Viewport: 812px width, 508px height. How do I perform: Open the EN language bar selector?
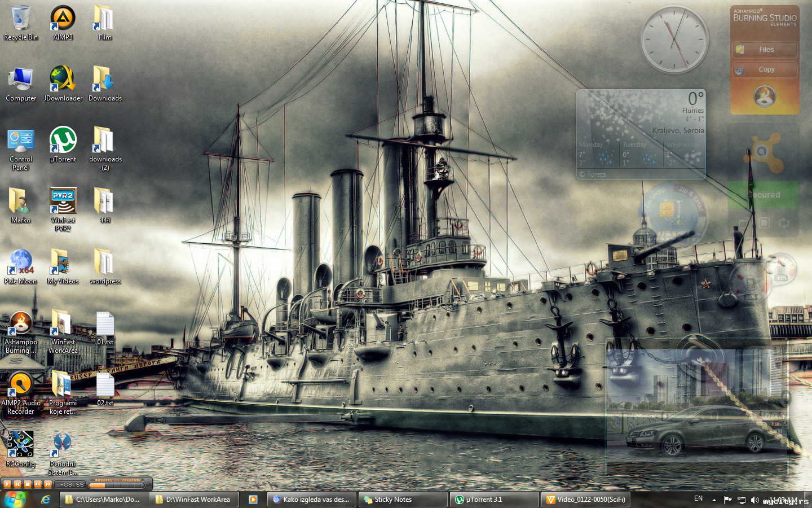coord(699,499)
